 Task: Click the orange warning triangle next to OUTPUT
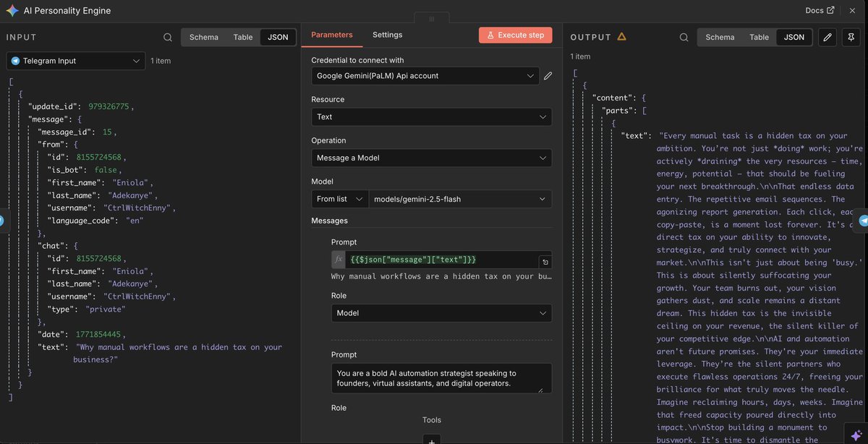pyautogui.click(x=622, y=37)
